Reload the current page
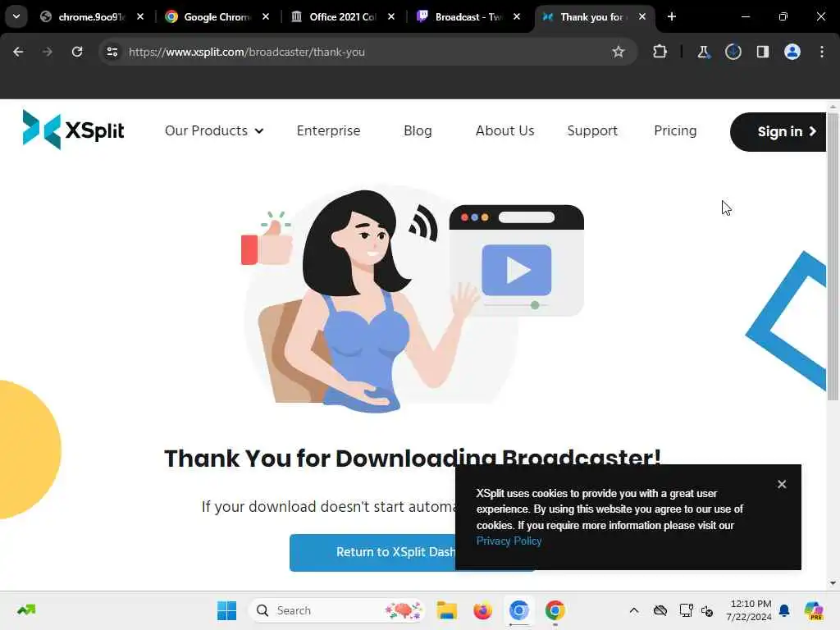Screen dimensions: 840x630 tap(77, 52)
